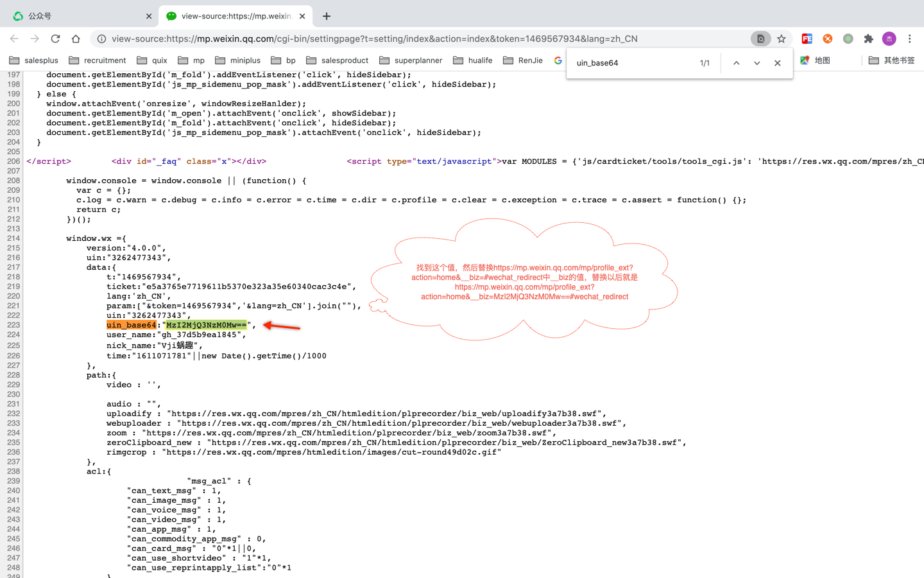
Task: Bookmark this page with the star icon
Action: coord(781,39)
